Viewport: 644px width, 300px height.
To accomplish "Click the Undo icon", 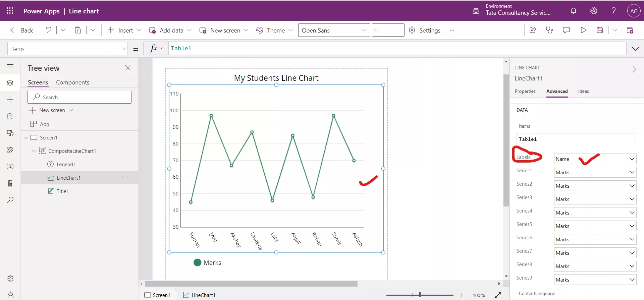I will 49,30.
